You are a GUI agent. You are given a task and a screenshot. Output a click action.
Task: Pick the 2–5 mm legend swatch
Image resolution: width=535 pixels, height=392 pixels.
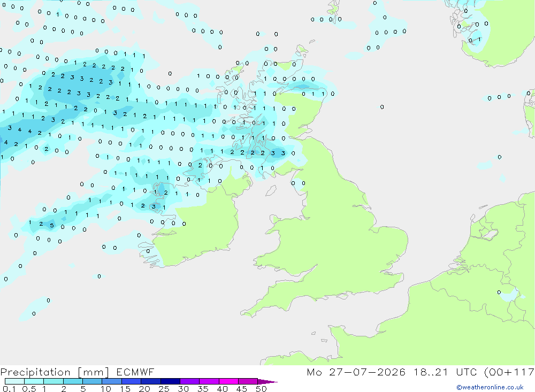[x=73, y=381]
